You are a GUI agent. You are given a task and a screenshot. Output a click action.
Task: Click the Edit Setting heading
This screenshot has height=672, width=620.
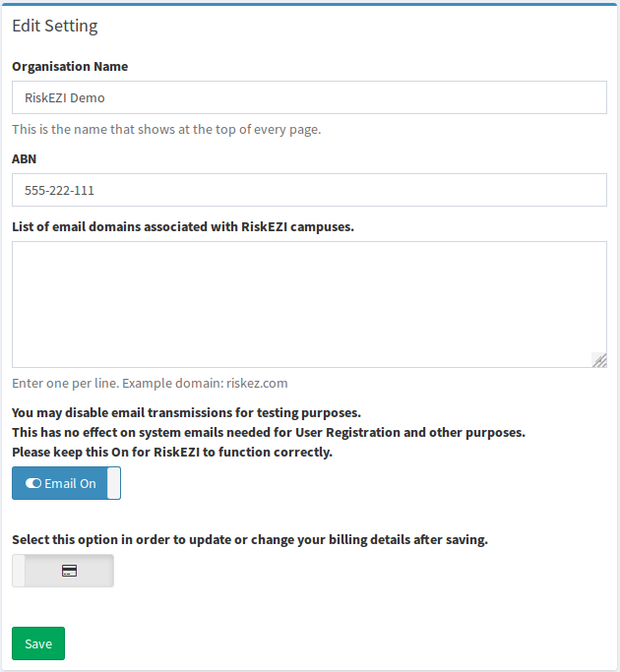tap(55, 27)
